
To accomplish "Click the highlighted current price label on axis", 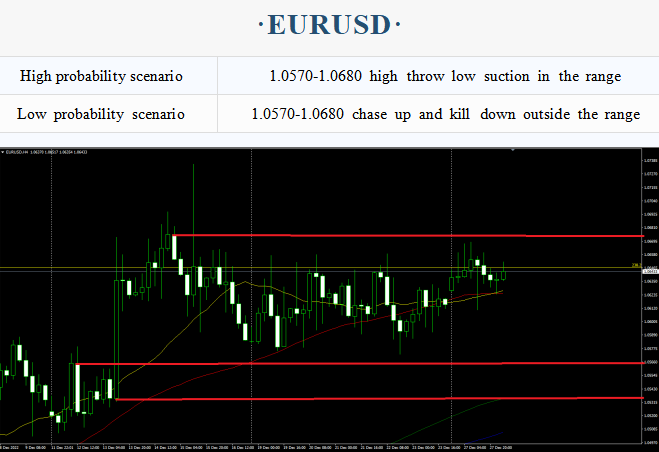I will (650, 272).
